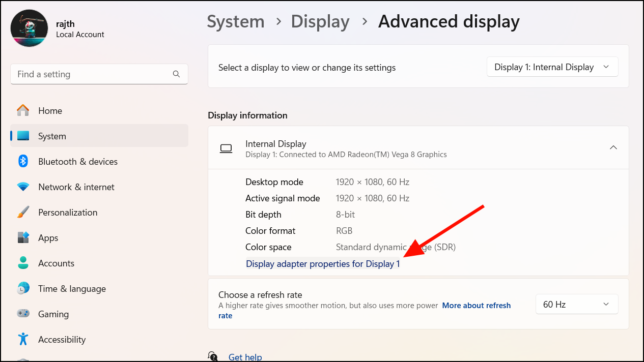Viewport: 644px width, 362px height.
Task: Collapse the Internal Display information panel
Action: click(613, 147)
